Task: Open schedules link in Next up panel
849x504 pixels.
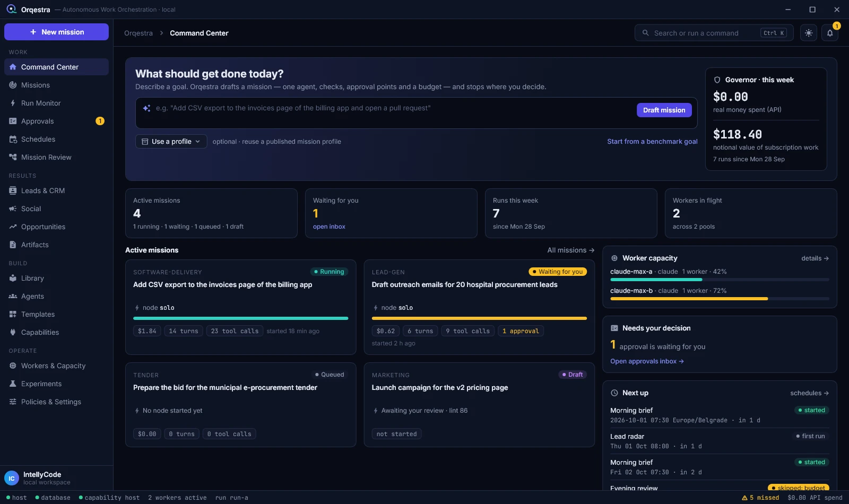Action: pos(809,393)
